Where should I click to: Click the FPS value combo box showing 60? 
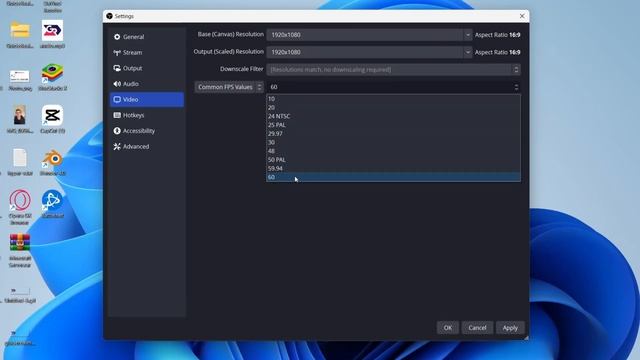(393, 87)
